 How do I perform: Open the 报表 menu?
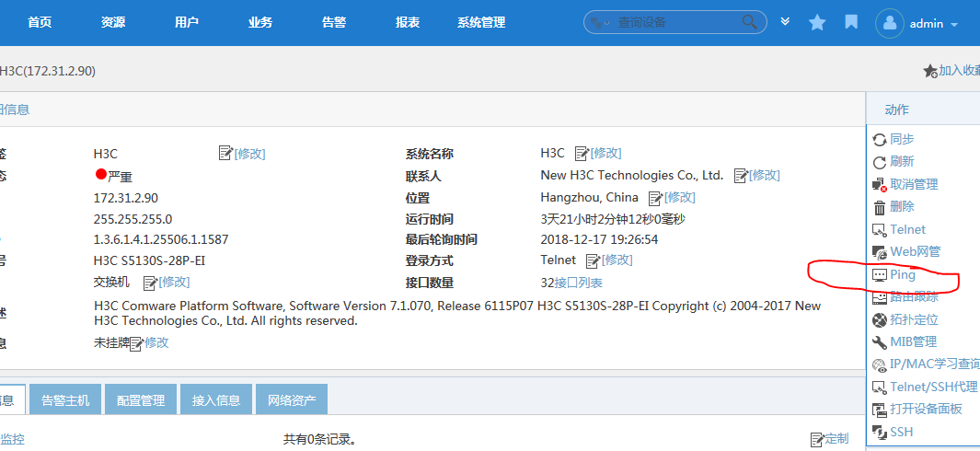[408, 22]
